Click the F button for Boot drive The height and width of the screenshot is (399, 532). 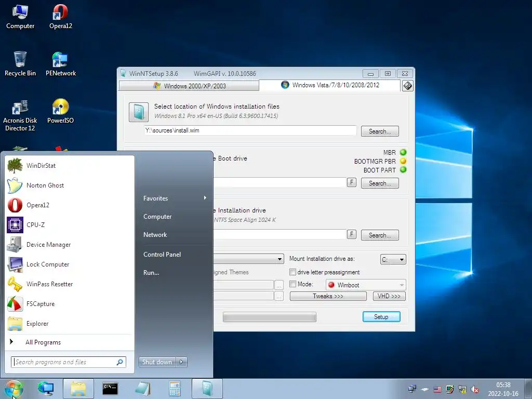tap(352, 182)
